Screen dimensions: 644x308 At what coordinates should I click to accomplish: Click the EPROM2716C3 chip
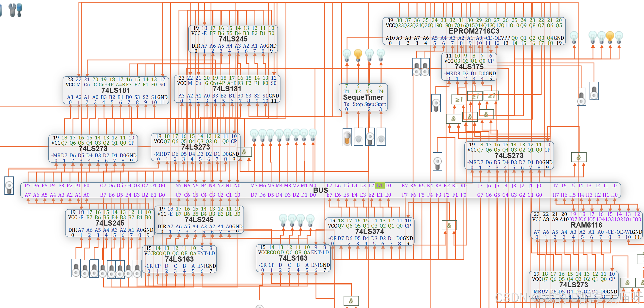[x=474, y=31]
